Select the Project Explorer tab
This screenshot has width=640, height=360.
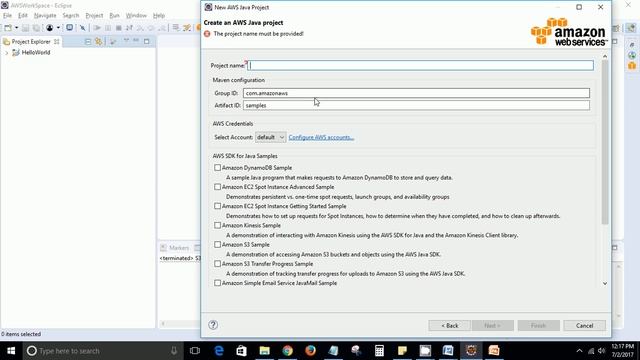tap(31, 42)
